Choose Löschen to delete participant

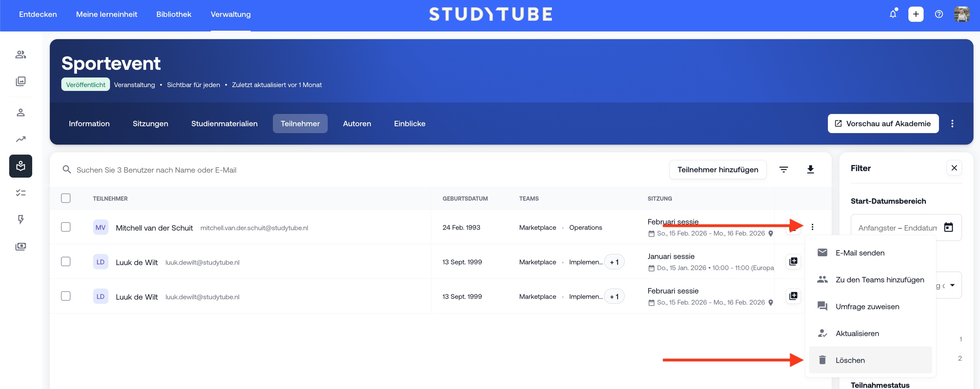(870, 360)
